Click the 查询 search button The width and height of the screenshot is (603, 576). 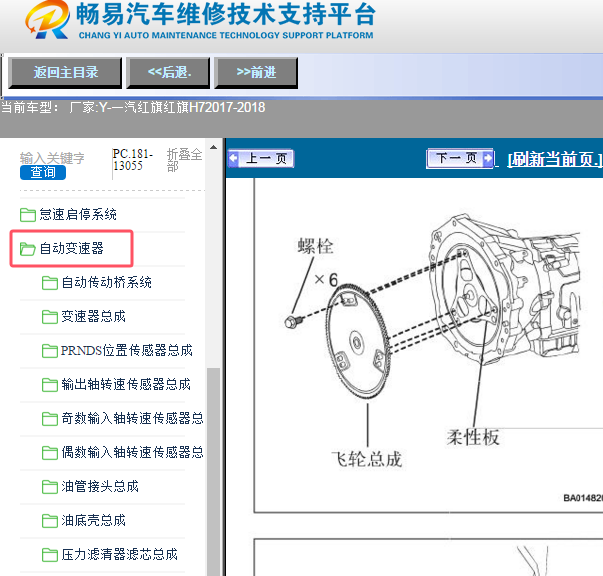point(43,172)
